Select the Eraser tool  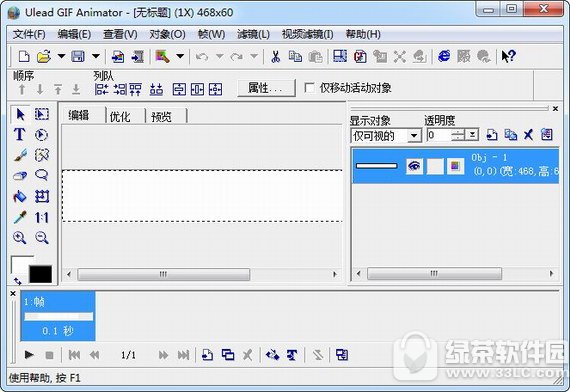coord(20,176)
